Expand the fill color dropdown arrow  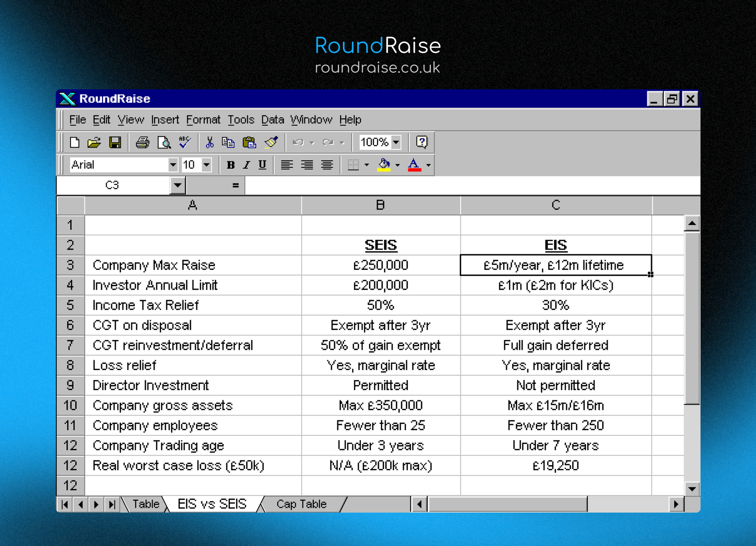click(x=397, y=165)
